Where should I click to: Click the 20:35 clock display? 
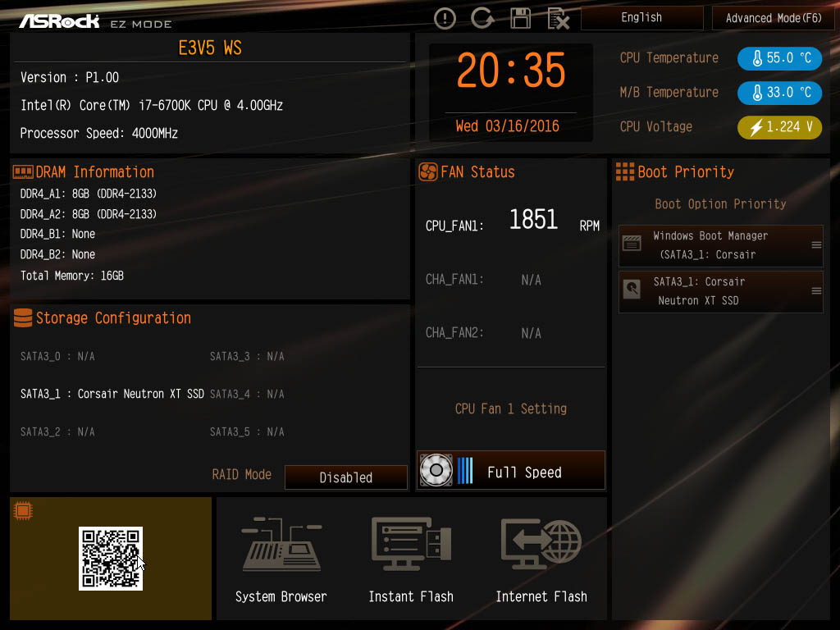tap(510, 71)
